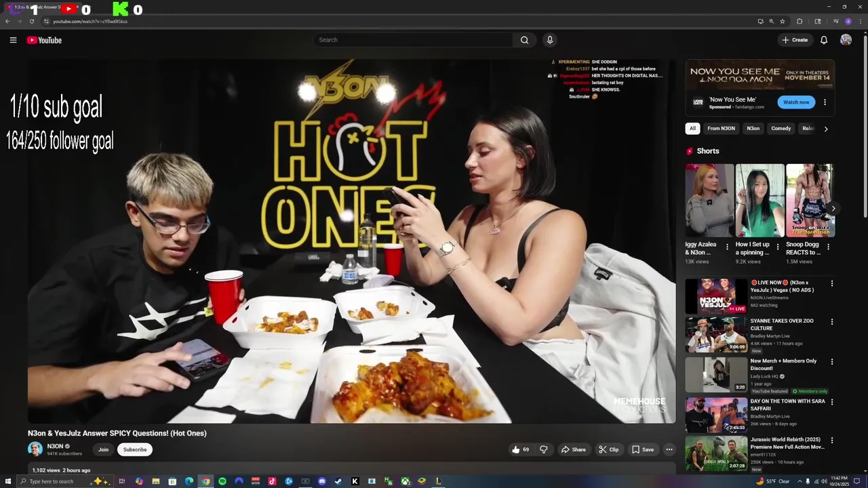
Task: Like the video with thumbs up
Action: [x=520, y=449]
